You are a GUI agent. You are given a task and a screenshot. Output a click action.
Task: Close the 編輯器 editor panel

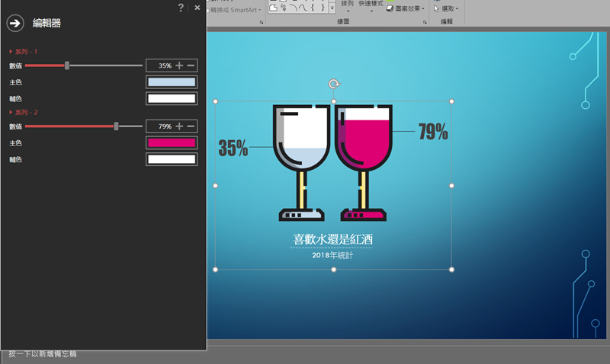197,8
